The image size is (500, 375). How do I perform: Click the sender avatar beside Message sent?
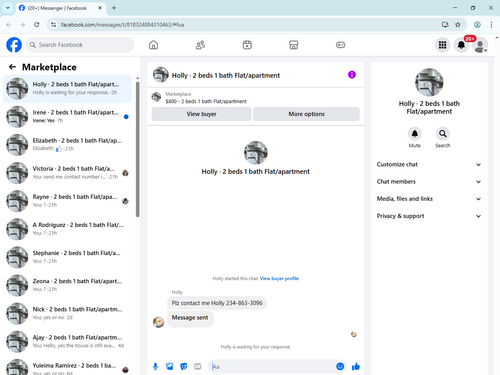pos(158,322)
